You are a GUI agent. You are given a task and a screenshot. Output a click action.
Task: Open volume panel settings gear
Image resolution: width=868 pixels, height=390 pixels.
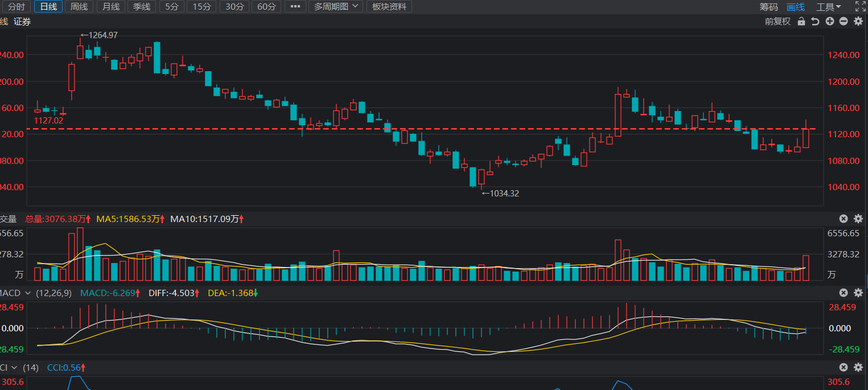858,219
